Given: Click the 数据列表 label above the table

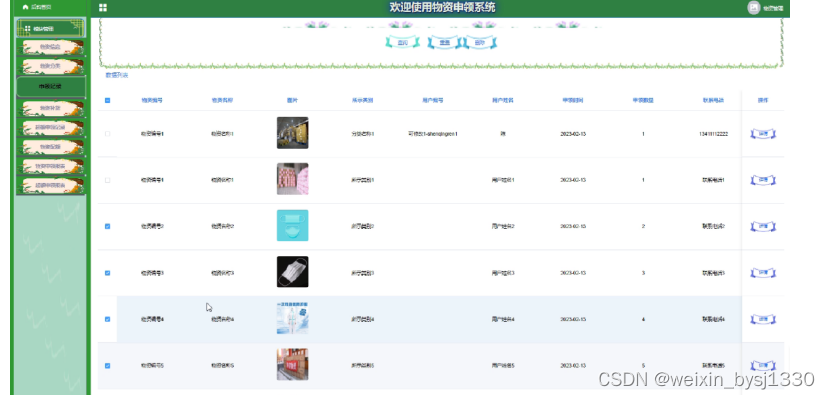Looking at the screenshot, I should pyautogui.click(x=116, y=75).
